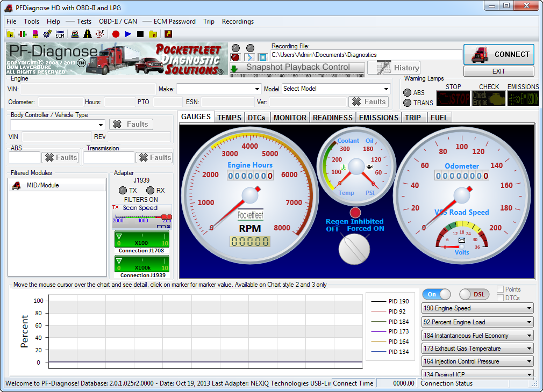Open the Recordings folder toolbar icon
This screenshot has height=392, width=543.
pos(153,33)
